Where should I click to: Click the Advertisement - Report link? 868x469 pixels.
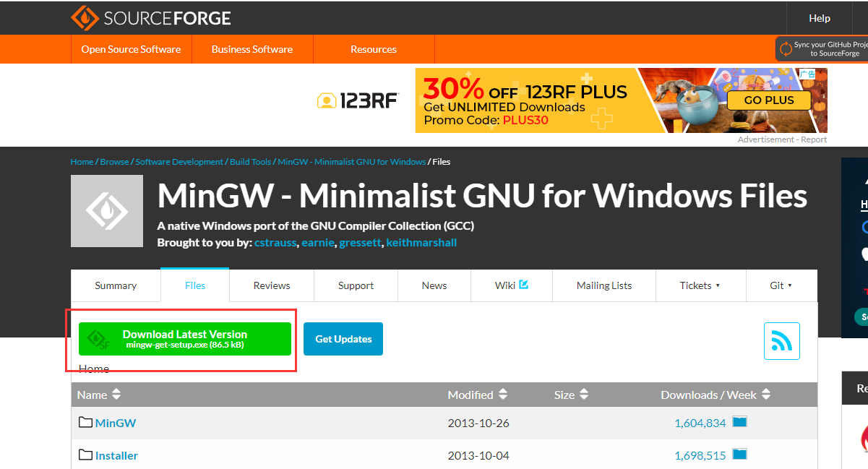coord(783,139)
